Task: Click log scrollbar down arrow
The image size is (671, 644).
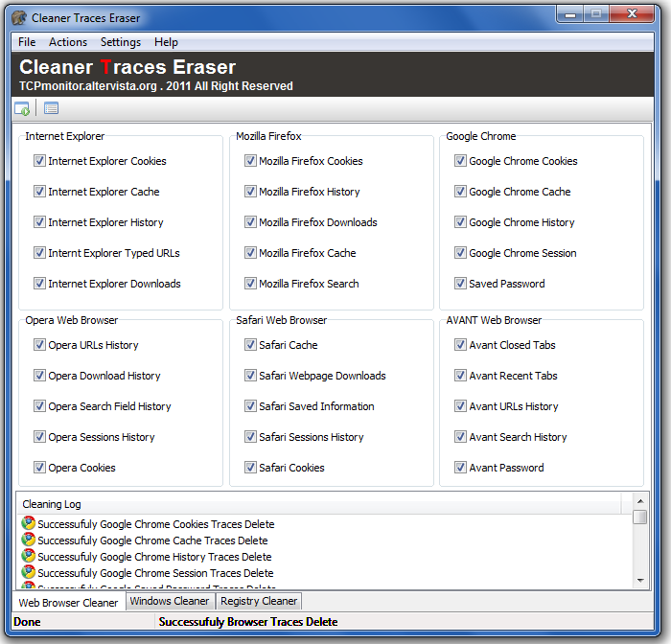Action: tap(640, 580)
